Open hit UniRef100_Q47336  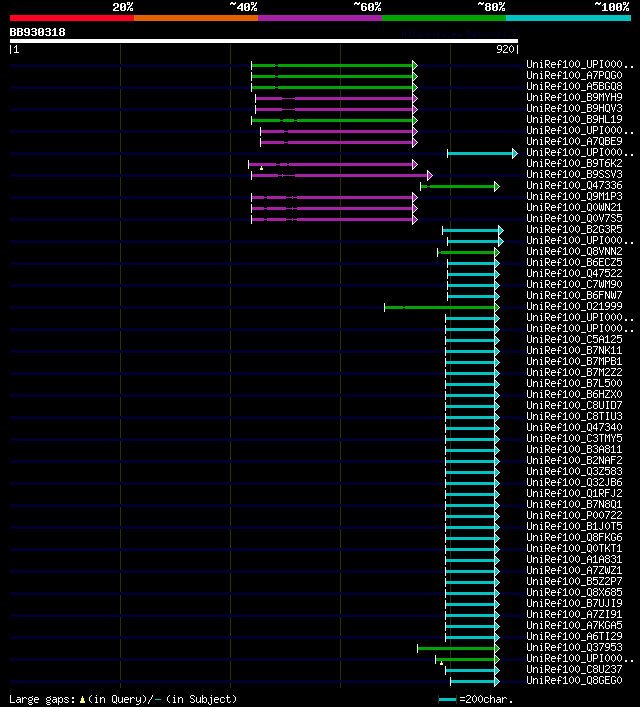[574, 185]
